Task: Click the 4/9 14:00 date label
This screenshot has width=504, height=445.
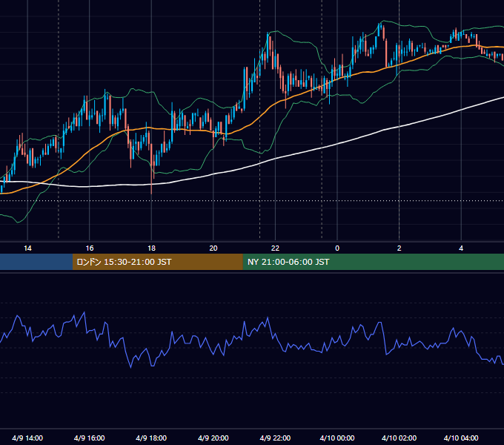Action: [27, 438]
